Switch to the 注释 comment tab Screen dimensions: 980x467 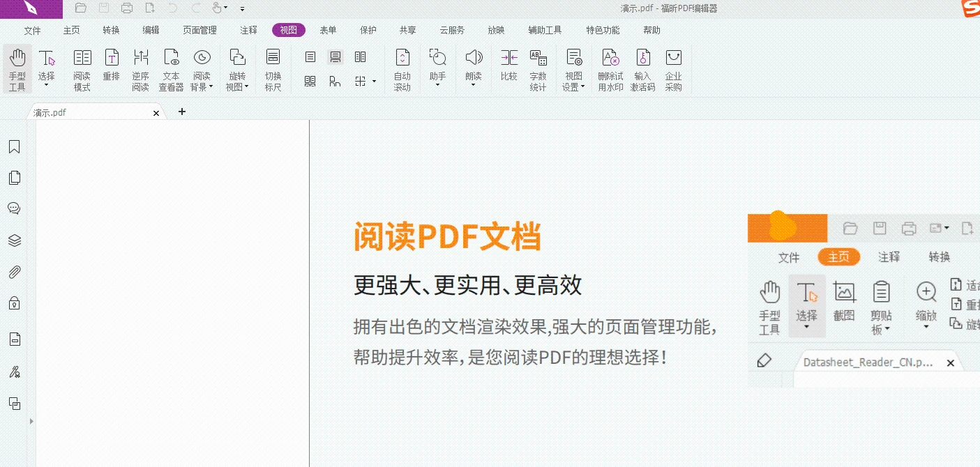click(x=248, y=31)
